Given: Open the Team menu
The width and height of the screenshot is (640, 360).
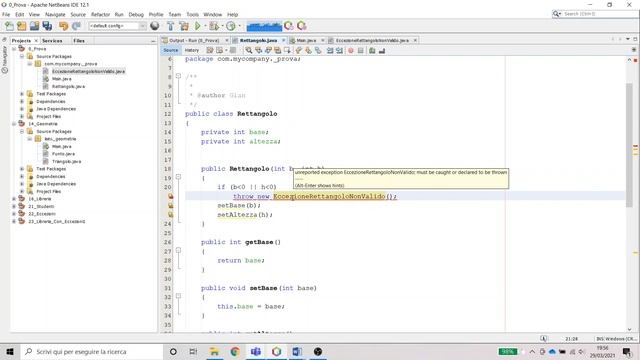Looking at the screenshot, I should point(175,14).
